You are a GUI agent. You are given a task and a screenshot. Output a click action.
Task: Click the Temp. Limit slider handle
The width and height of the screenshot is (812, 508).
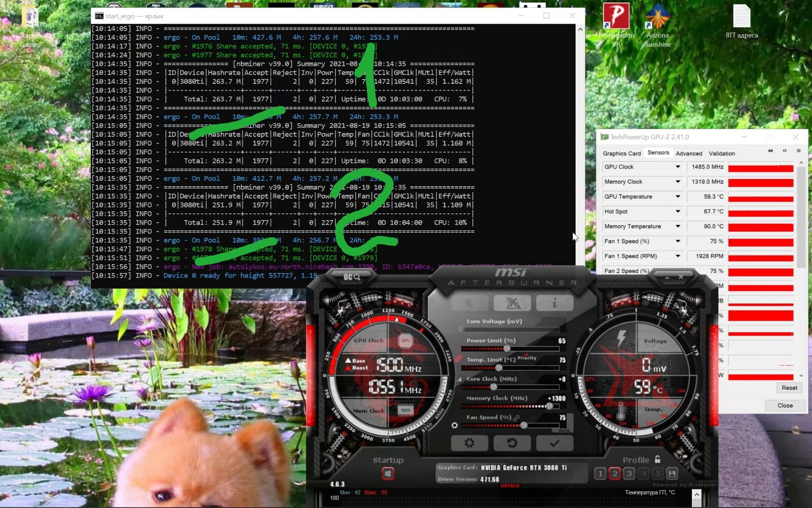point(499,368)
